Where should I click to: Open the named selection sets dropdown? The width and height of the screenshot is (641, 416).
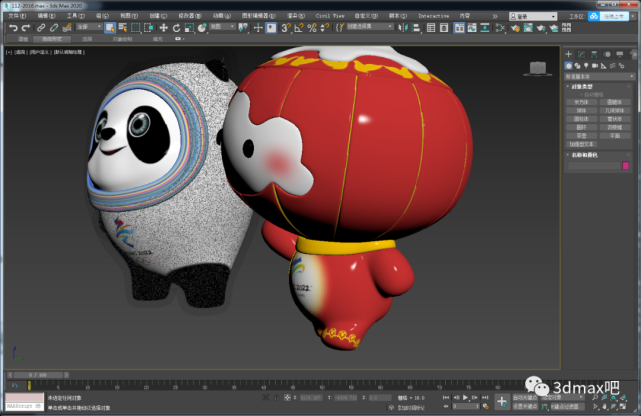[370, 27]
